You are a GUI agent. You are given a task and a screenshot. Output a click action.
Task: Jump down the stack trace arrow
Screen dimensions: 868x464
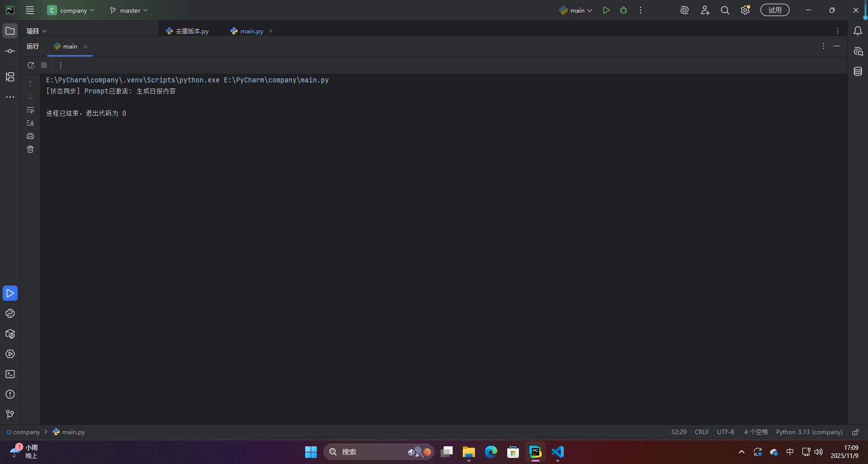pyautogui.click(x=30, y=97)
